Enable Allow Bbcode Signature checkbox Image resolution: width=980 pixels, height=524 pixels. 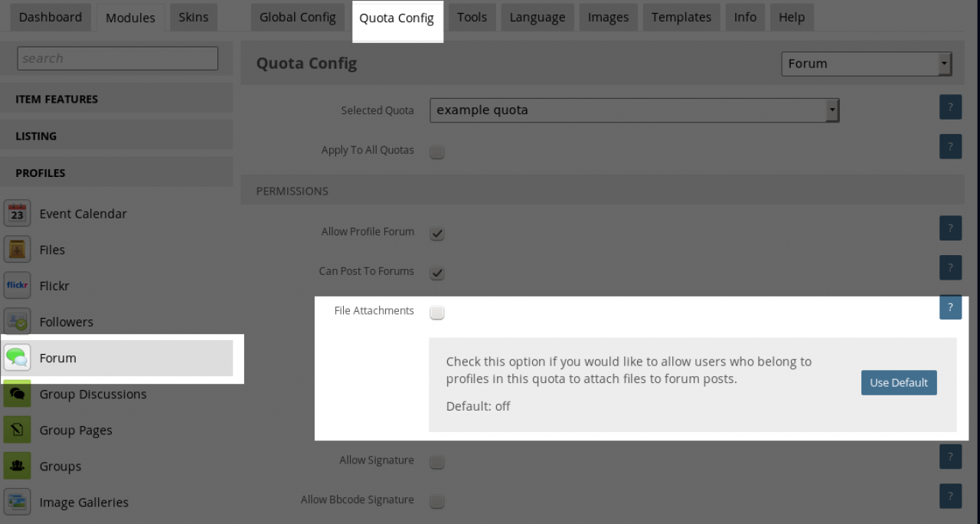click(437, 502)
